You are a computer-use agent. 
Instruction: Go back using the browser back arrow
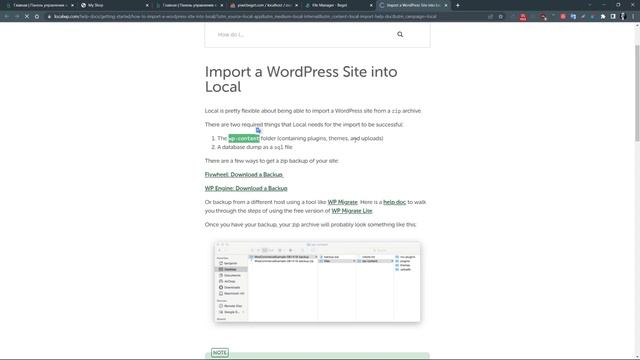[7, 17]
